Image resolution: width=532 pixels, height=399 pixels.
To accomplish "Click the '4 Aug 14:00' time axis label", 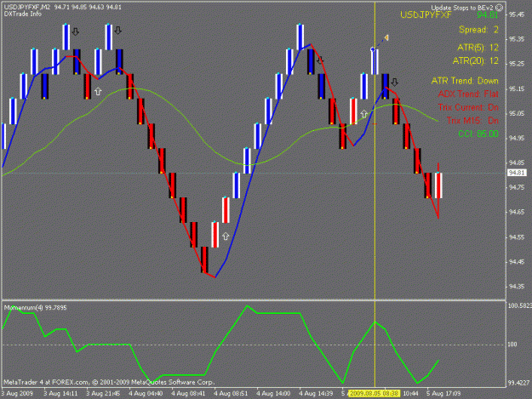I will (x=273, y=394).
